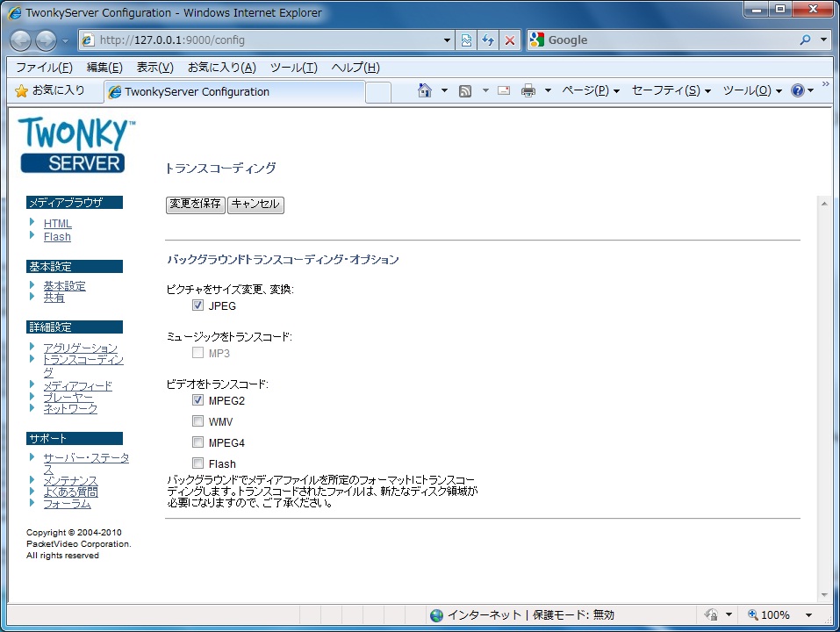Click the Favorites star button
This screenshot has width=840, height=632.
pos(50,90)
